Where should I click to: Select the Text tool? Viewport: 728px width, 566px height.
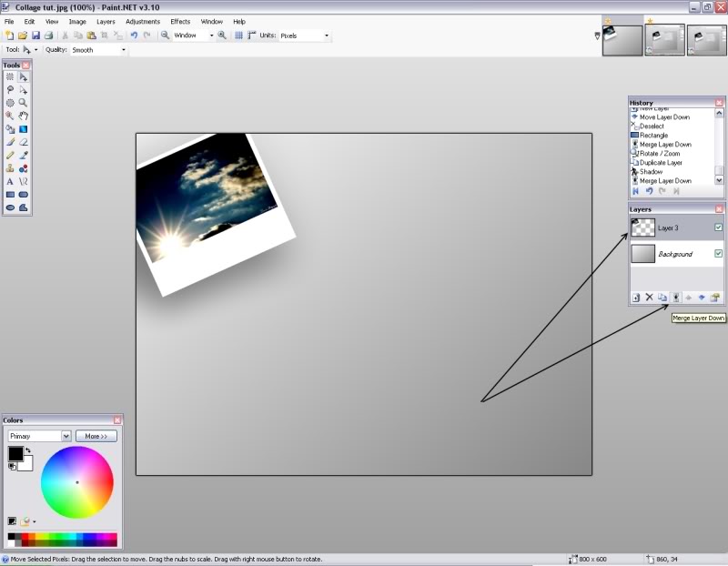[x=10, y=182]
